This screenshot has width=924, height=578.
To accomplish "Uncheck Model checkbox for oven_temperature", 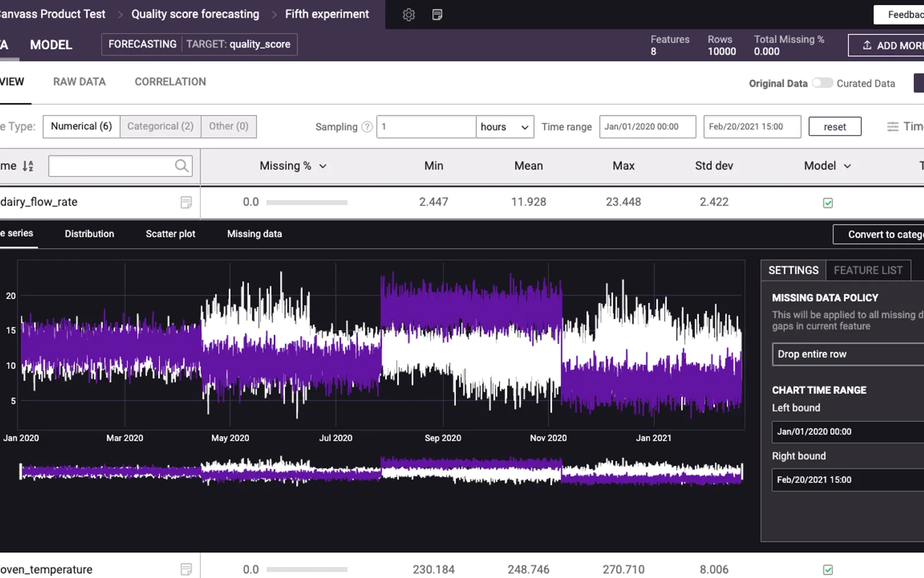I will 828,570.
